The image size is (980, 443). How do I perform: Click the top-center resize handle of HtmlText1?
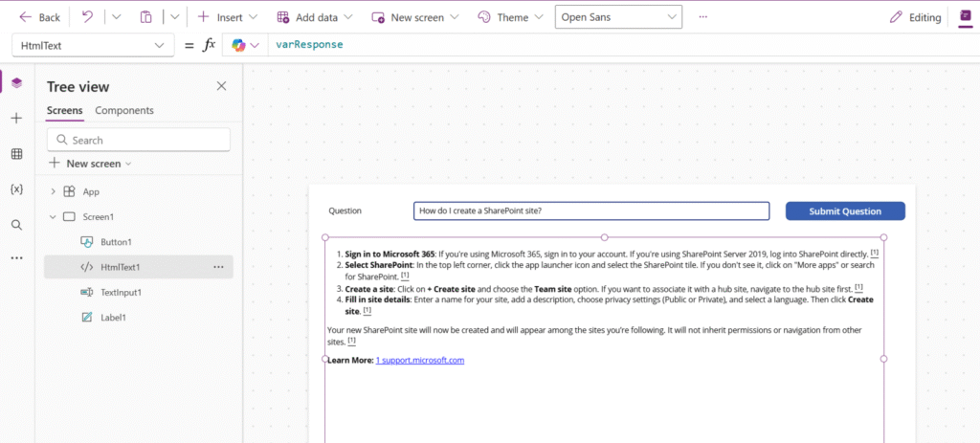tap(605, 237)
